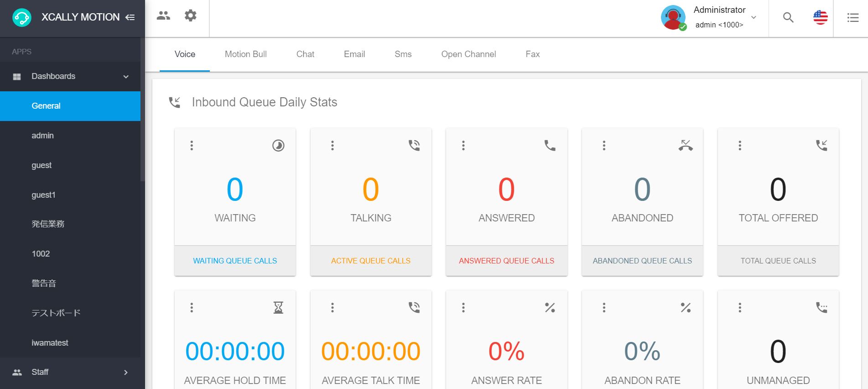Click the phone icon on AVERAGE TALK TIME card

point(414,307)
